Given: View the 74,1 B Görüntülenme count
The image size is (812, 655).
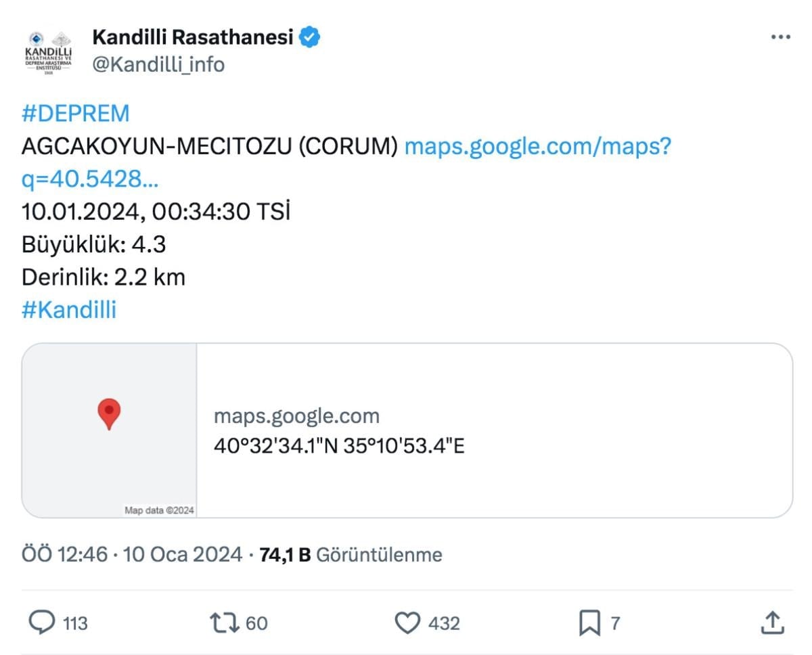Looking at the screenshot, I should (351, 555).
